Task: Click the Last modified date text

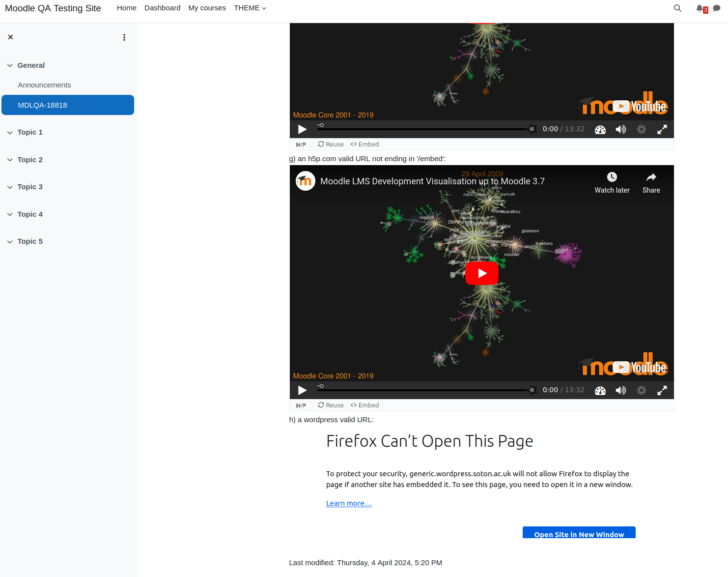Action: 365,563
